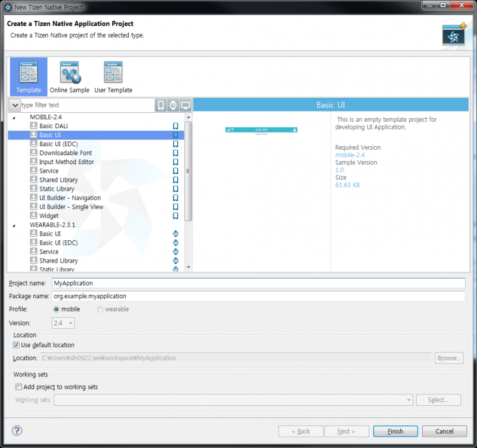Filter templates by wearable watch icon

pos(173,106)
